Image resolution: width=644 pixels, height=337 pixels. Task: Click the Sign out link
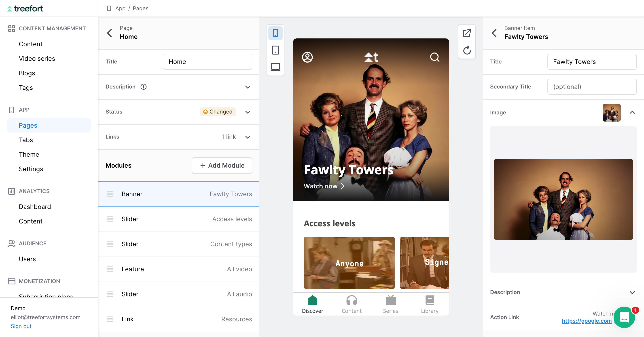[21, 326]
